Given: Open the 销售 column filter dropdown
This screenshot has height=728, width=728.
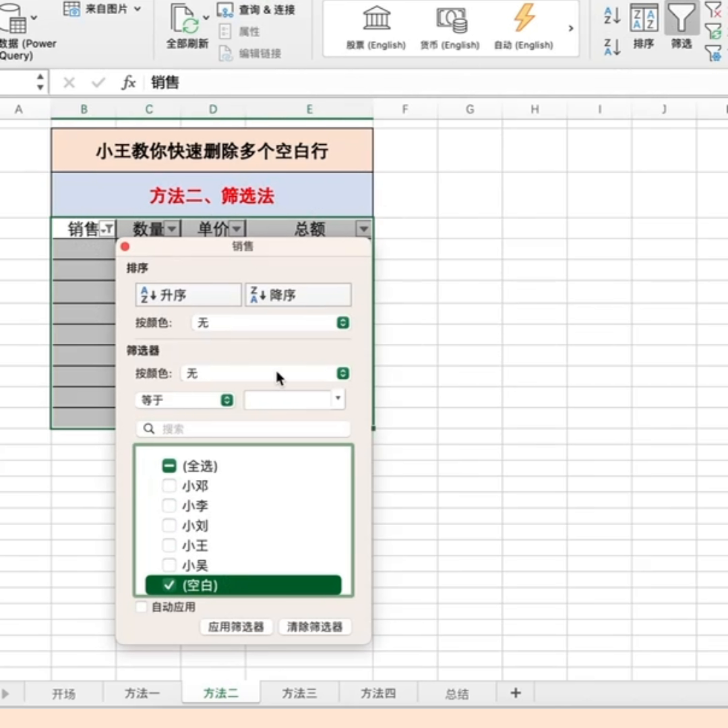Looking at the screenshot, I should coord(107,229).
